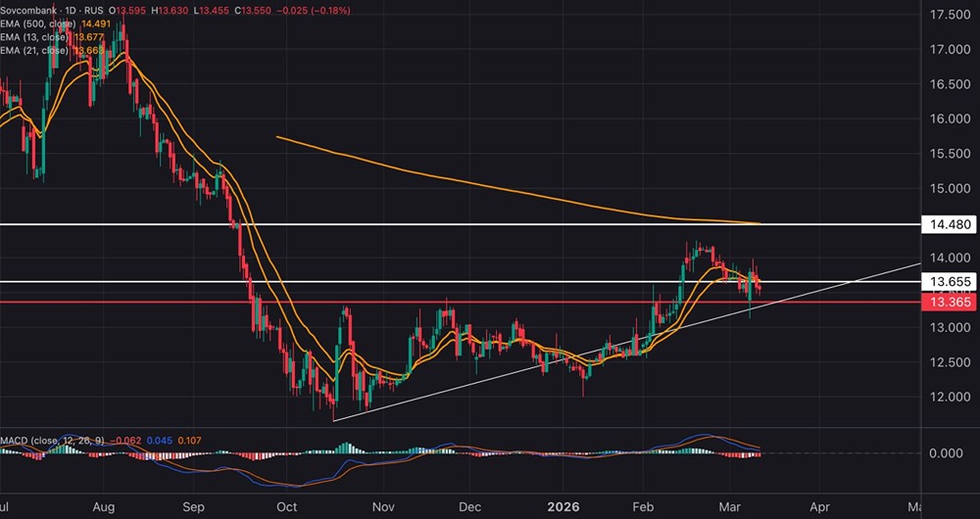
Task: Click the Feb label on time axis
Action: point(643,506)
